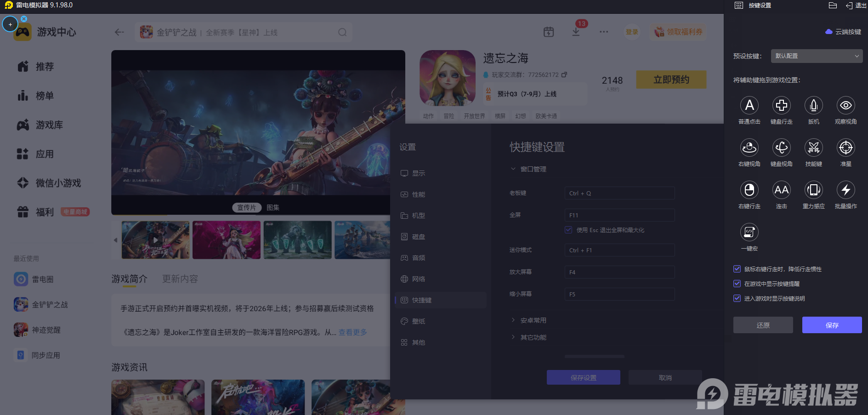Image resolution: width=868 pixels, height=415 pixels.
Task: Click the 迷你模式 Ctrl + F1 field
Action: 619,250
